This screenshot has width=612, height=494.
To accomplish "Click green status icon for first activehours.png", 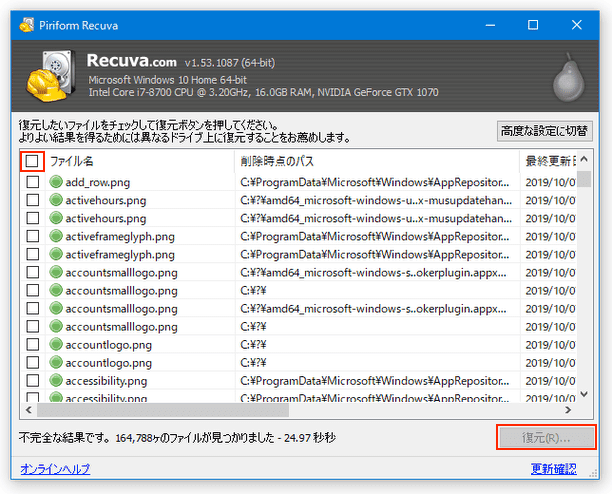I will [56, 200].
